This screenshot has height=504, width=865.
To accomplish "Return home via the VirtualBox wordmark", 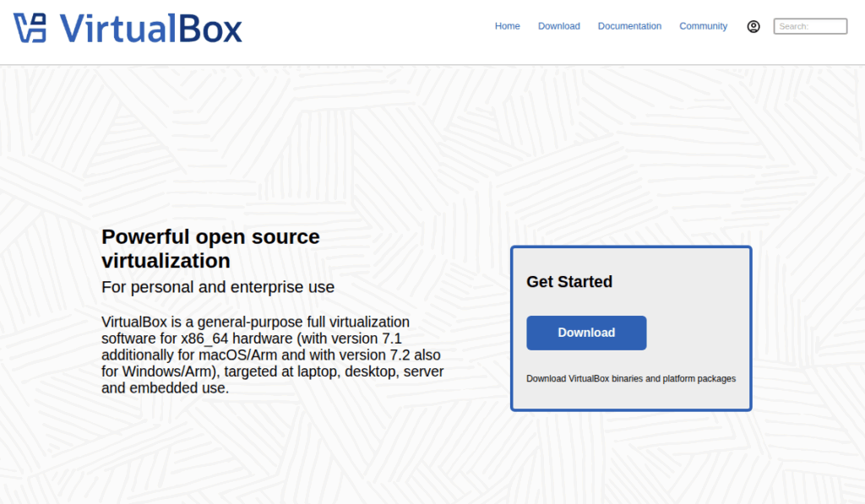I will [x=150, y=27].
